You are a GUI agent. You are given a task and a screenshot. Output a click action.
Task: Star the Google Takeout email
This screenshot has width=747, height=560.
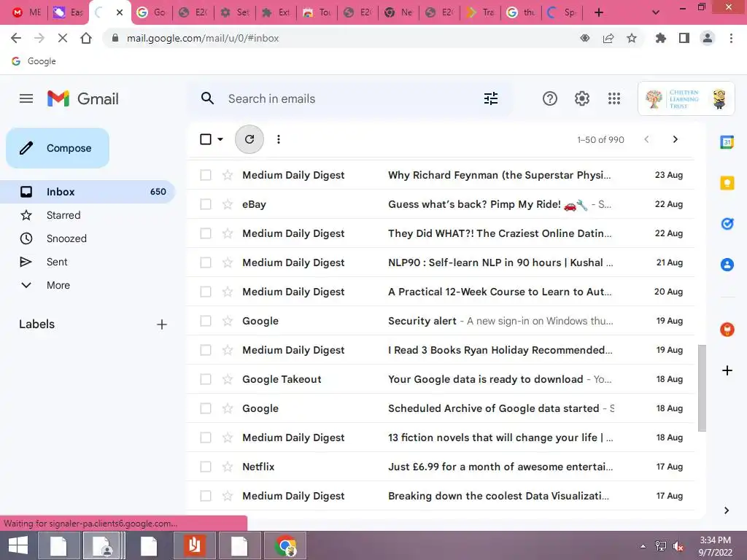point(228,379)
